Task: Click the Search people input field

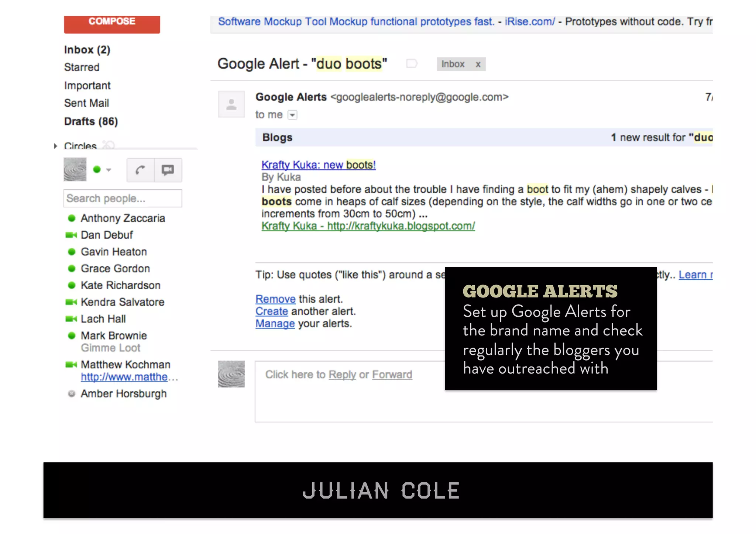Action: pos(123,199)
